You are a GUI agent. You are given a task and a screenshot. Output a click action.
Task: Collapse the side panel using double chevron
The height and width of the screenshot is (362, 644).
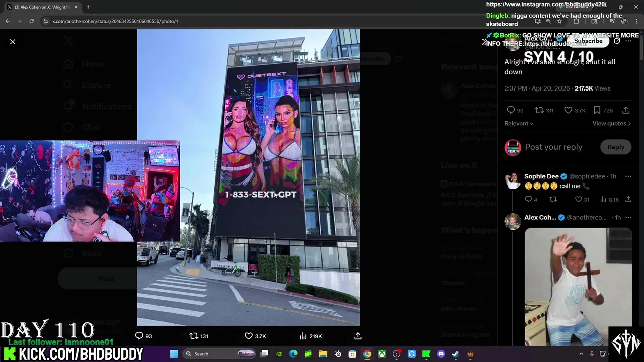(484, 42)
